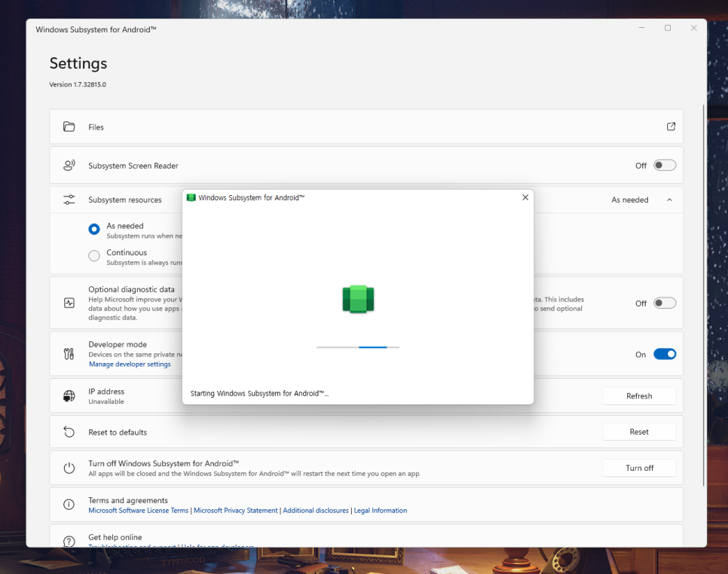The width and height of the screenshot is (728, 574).
Task: Open Legal Information link
Action: tap(381, 511)
